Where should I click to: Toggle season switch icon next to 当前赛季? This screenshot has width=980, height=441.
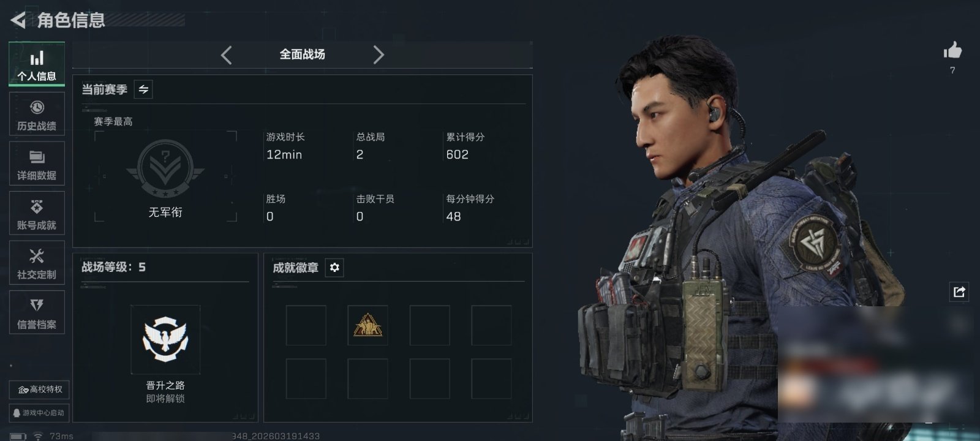click(x=143, y=89)
